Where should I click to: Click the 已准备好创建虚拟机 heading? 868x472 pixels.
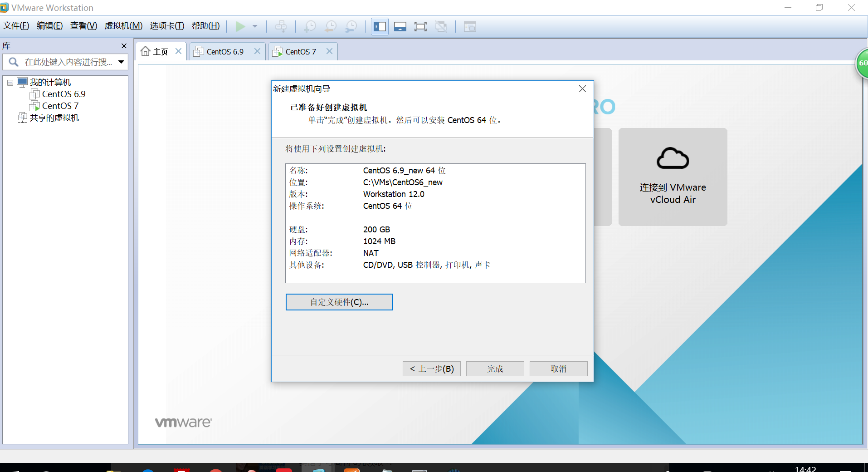pyautogui.click(x=329, y=108)
